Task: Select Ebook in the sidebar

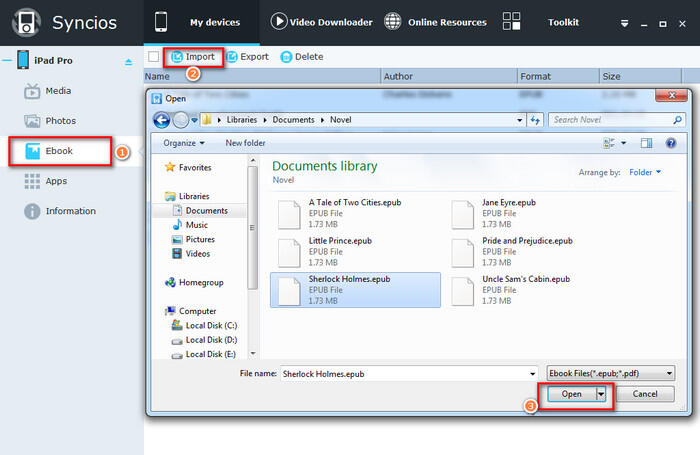Action: (60, 151)
